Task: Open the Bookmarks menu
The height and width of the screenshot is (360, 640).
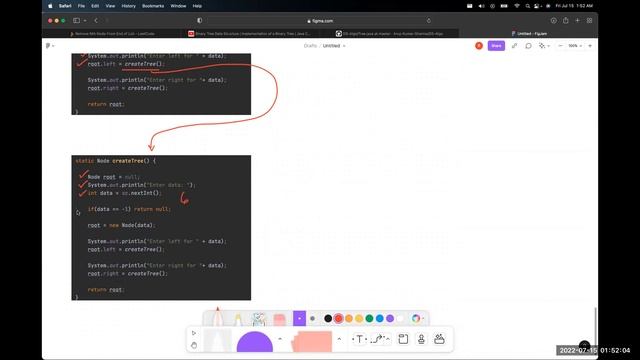Action: tap(153, 6)
